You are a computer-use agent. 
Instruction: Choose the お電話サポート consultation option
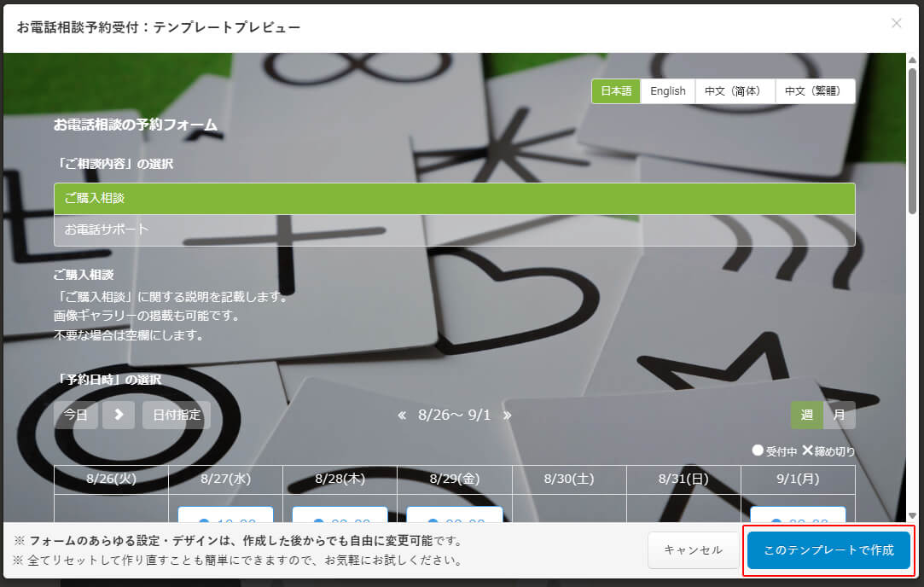(x=454, y=230)
